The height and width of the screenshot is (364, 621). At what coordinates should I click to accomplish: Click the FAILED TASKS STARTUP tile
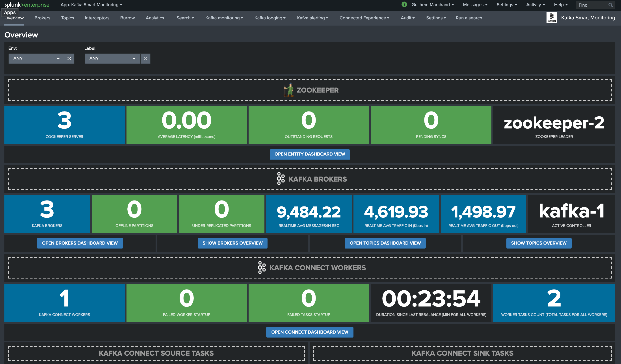point(309,303)
